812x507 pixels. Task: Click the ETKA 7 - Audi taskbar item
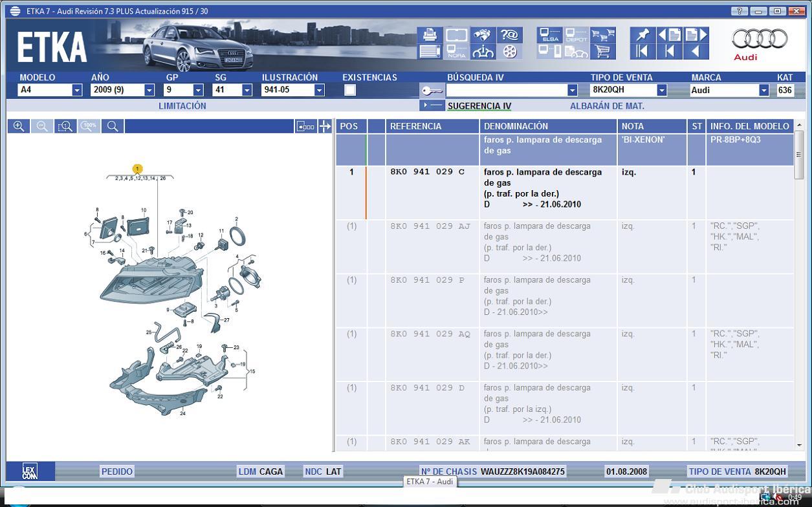[x=430, y=481]
